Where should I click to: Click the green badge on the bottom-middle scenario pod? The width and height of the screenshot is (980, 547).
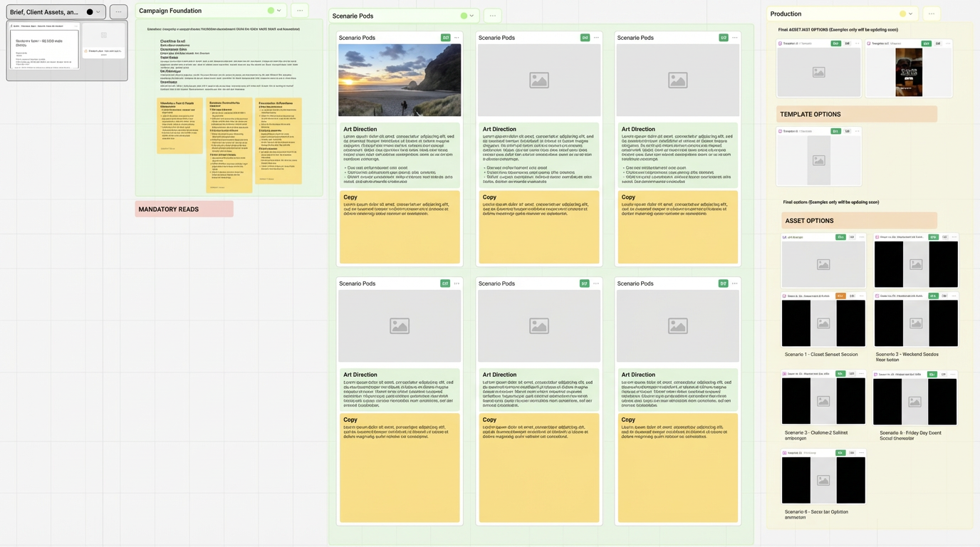584,283
